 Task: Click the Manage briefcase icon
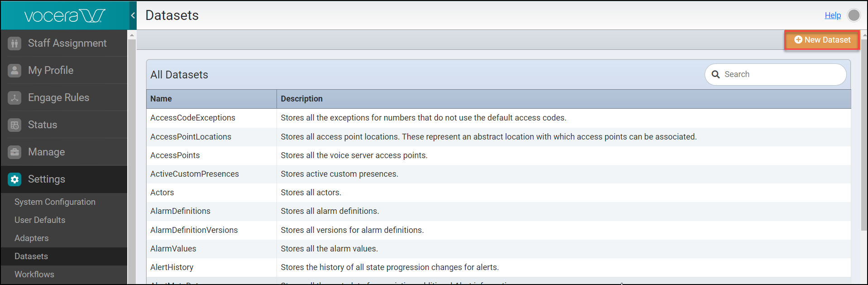coord(14,152)
